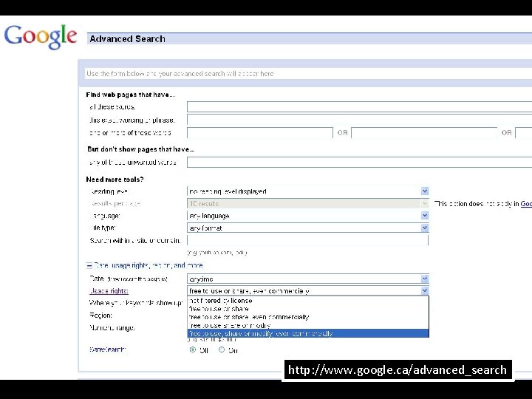Click the 'Search within a site or domain' field
Image resolution: width=532 pixels, height=399 pixels.
[x=307, y=240]
